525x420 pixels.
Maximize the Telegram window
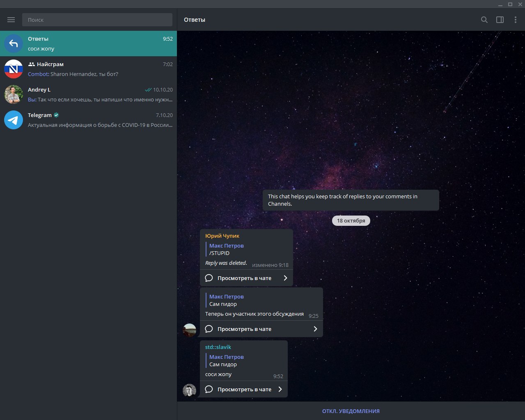(x=510, y=4)
